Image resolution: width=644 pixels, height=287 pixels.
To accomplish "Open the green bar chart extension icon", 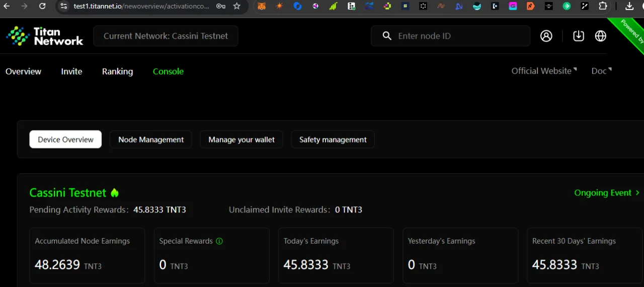I will [x=334, y=6].
